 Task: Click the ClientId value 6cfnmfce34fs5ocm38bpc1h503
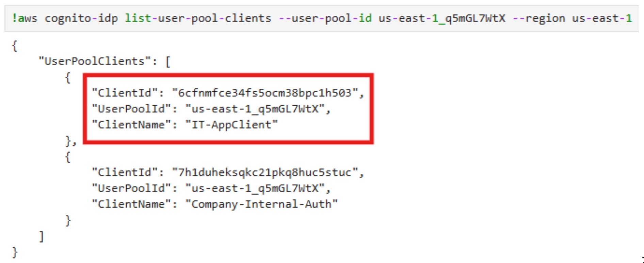[x=265, y=93]
